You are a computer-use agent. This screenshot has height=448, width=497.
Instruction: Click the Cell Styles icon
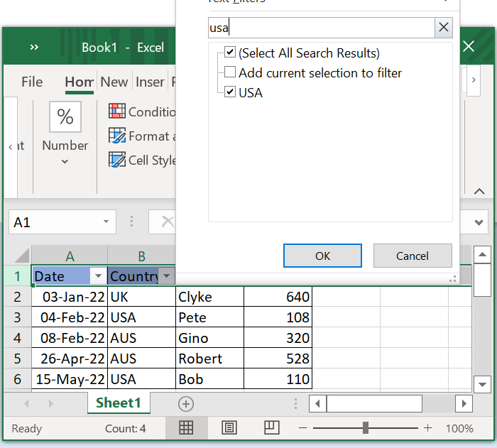coord(117,160)
